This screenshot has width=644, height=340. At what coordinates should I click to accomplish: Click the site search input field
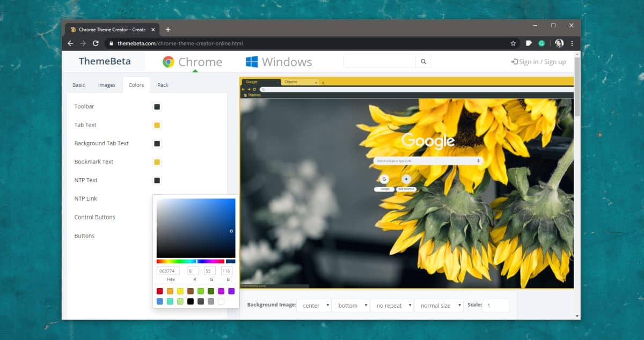[x=379, y=62]
